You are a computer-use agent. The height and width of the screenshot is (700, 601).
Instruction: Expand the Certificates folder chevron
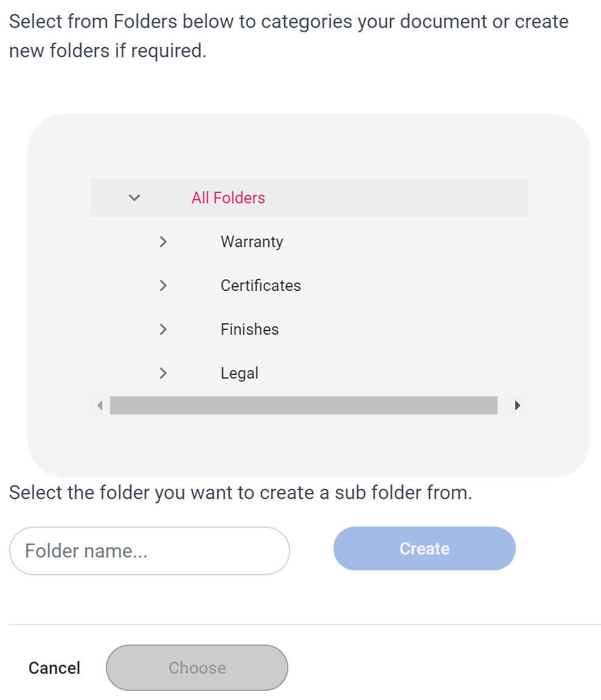point(162,285)
